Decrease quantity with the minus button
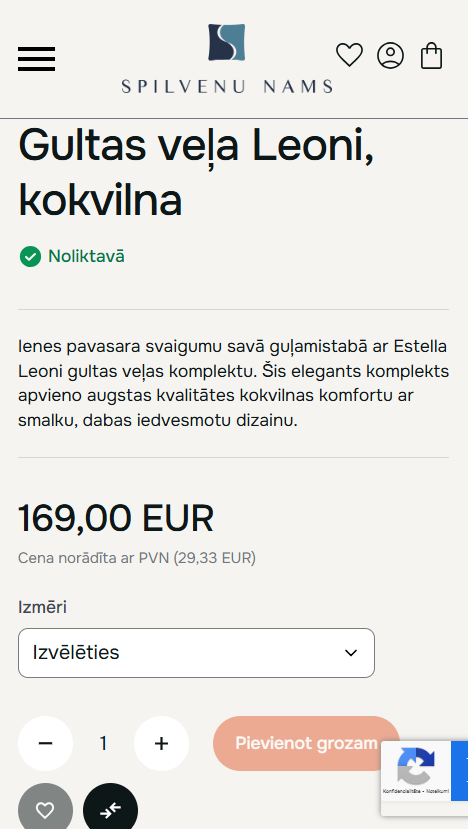 [45, 743]
